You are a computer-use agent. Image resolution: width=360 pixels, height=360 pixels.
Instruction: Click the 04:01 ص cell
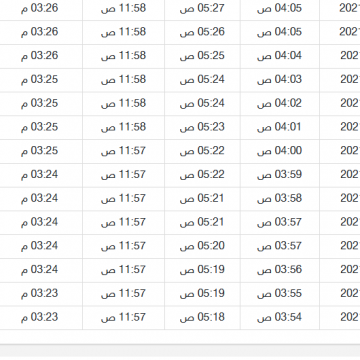(280, 127)
